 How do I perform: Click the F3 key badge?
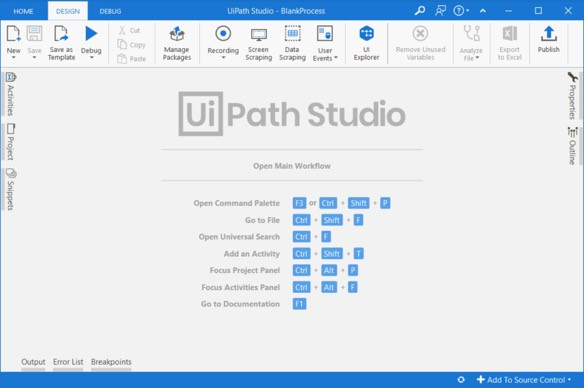point(299,203)
